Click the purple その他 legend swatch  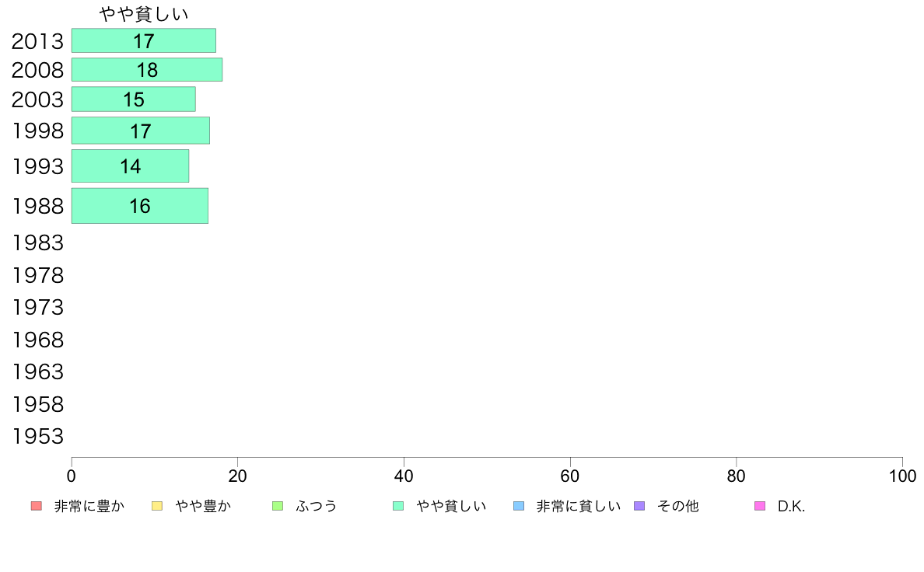coord(639,506)
